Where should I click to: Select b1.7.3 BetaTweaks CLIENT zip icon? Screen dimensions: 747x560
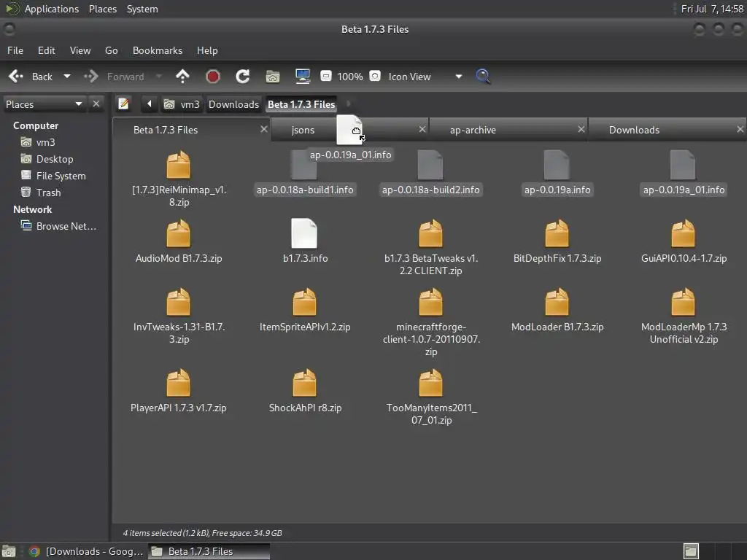430,233
